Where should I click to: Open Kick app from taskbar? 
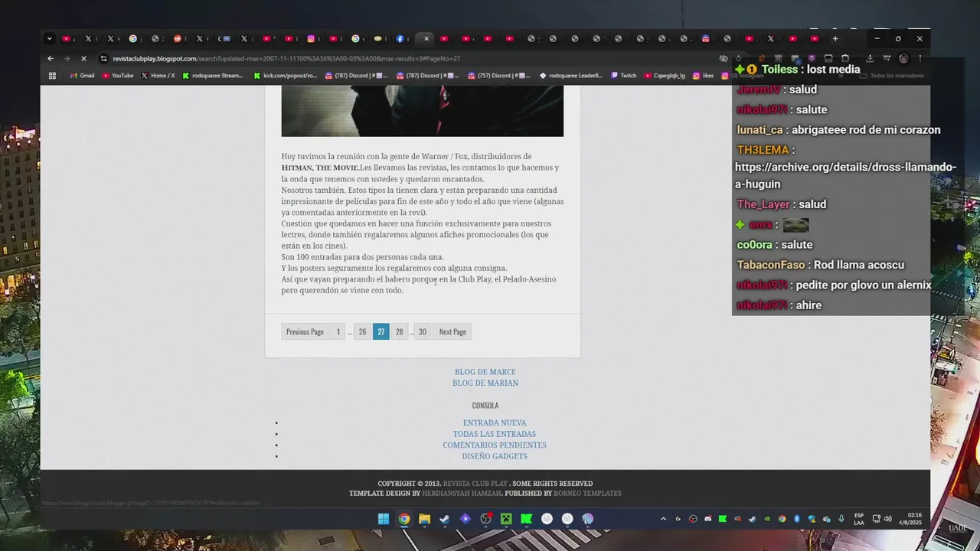point(527,519)
